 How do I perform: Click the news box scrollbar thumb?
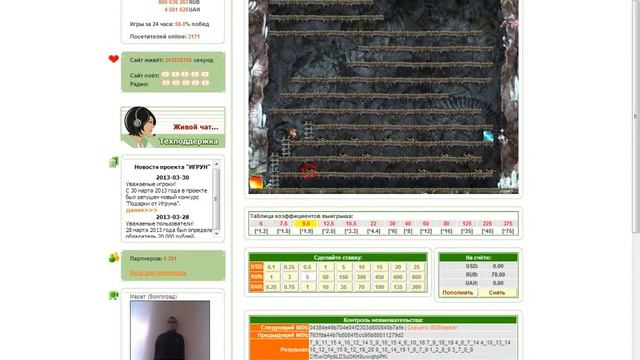point(216,199)
